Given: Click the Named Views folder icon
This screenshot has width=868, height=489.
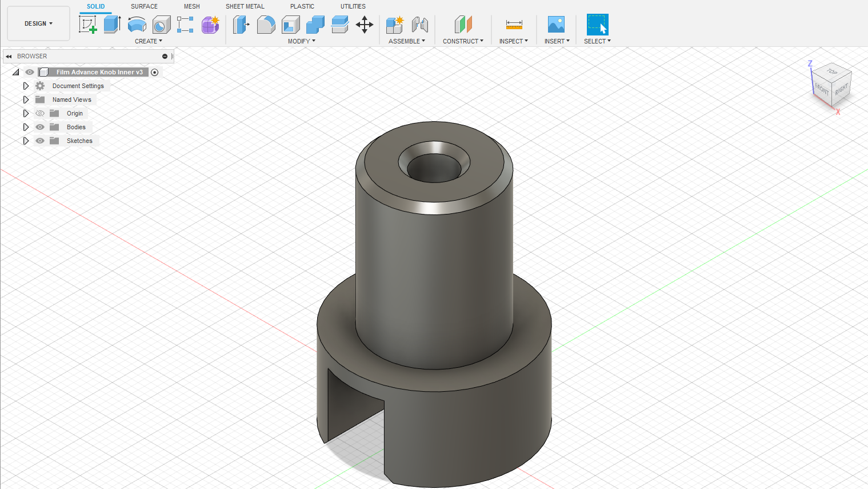Looking at the screenshot, I should tap(40, 100).
